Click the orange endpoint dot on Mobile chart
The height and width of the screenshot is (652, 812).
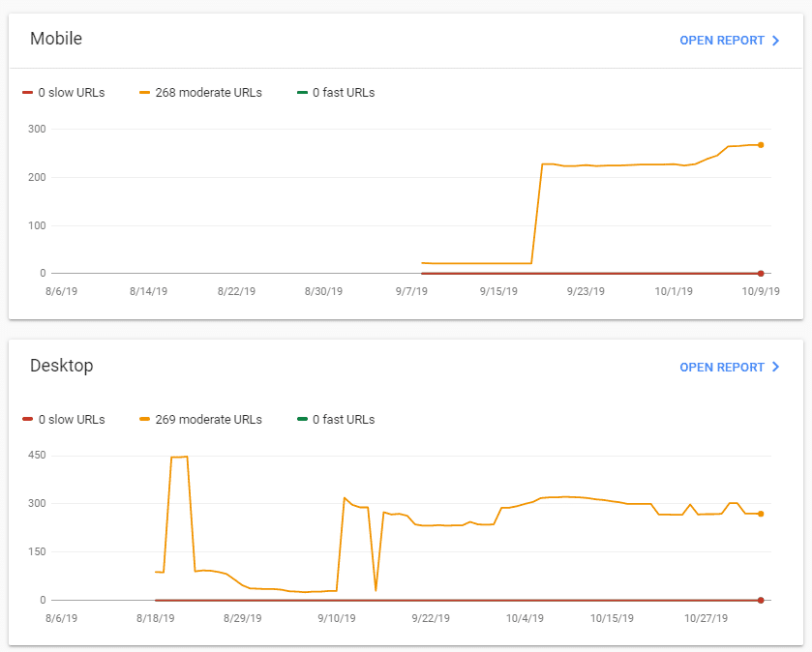761,145
